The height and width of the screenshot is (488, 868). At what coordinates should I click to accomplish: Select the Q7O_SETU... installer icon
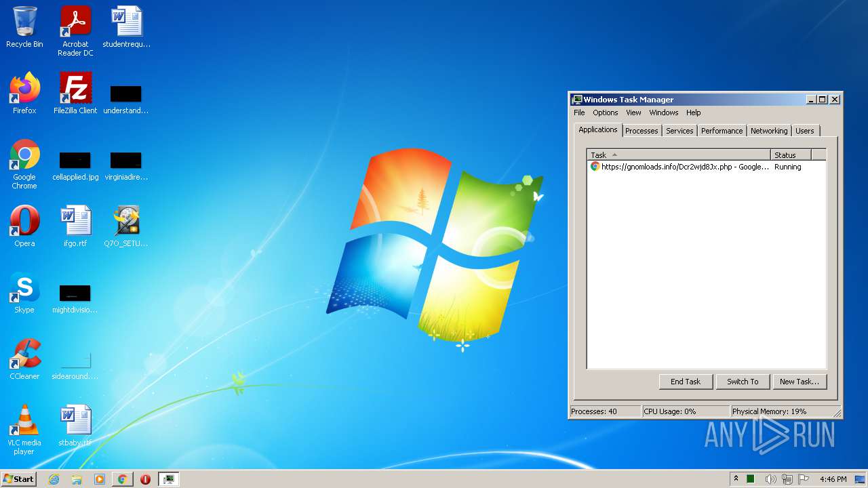(126, 226)
